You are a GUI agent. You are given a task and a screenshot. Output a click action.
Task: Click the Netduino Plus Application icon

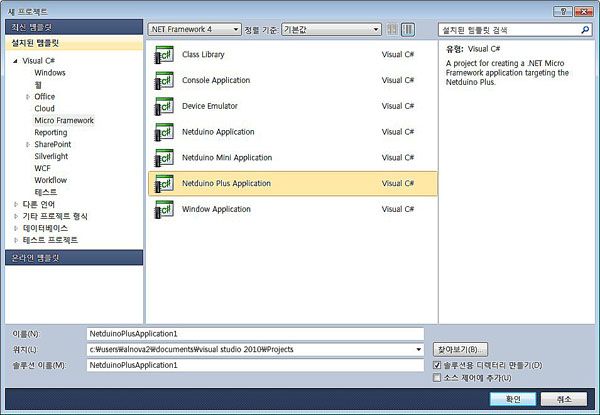pos(164,184)
